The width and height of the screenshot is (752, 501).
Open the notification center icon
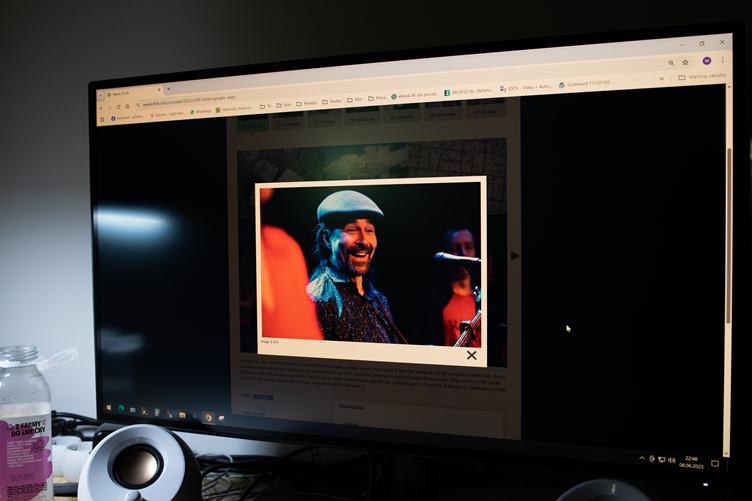tap(715, 464)
